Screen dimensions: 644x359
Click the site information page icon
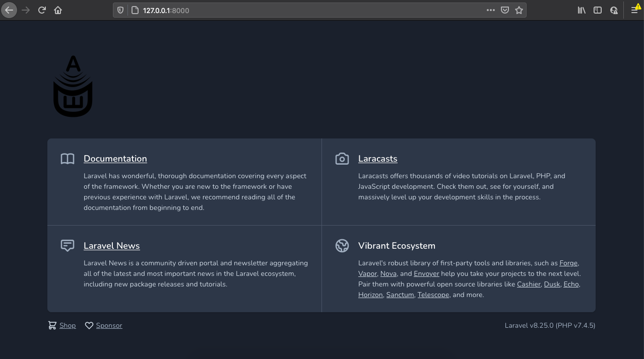pos(134,10)
